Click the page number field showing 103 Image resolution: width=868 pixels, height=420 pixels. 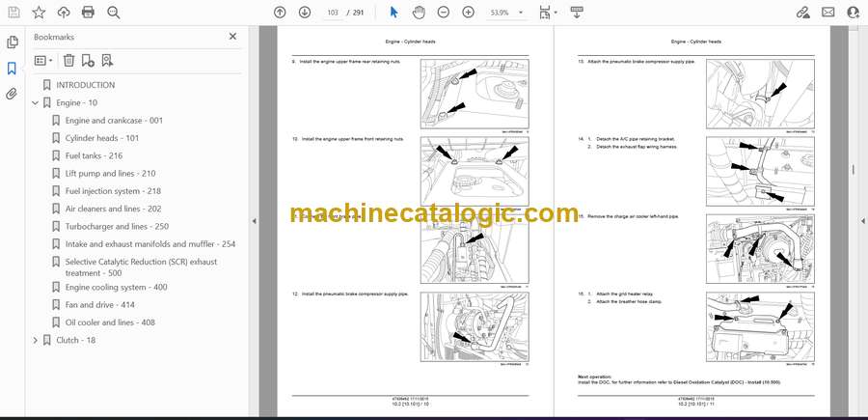[x=333, y=13]
